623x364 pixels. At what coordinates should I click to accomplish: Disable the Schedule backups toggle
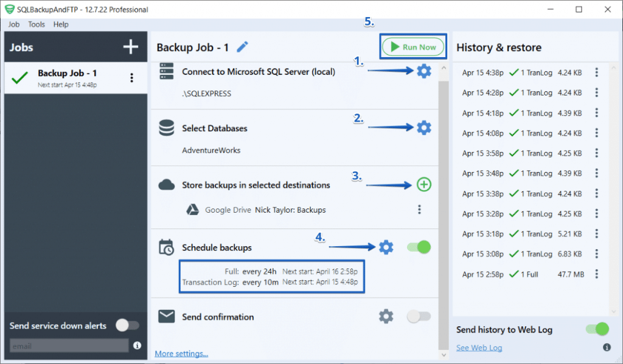pos(419,247)
